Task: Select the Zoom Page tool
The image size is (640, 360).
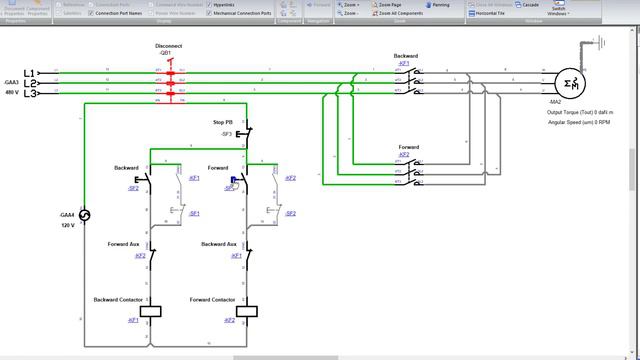Action: point(387,5)
